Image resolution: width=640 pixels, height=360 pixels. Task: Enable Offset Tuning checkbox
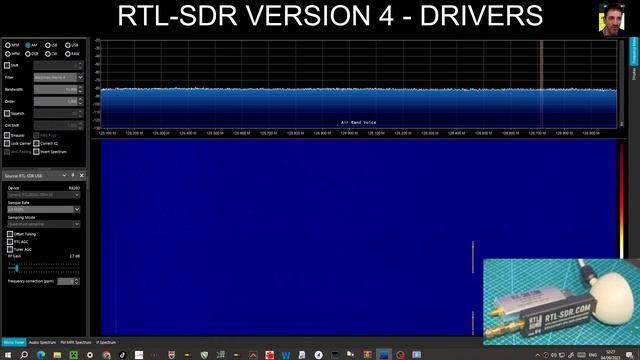pyautogui.click(x=10, y=234)
